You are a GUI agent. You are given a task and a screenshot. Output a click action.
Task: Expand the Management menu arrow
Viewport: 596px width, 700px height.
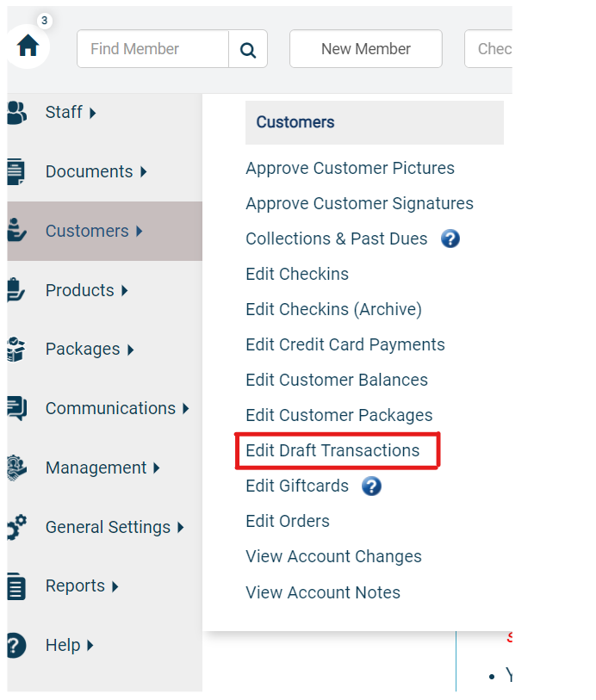156,468
